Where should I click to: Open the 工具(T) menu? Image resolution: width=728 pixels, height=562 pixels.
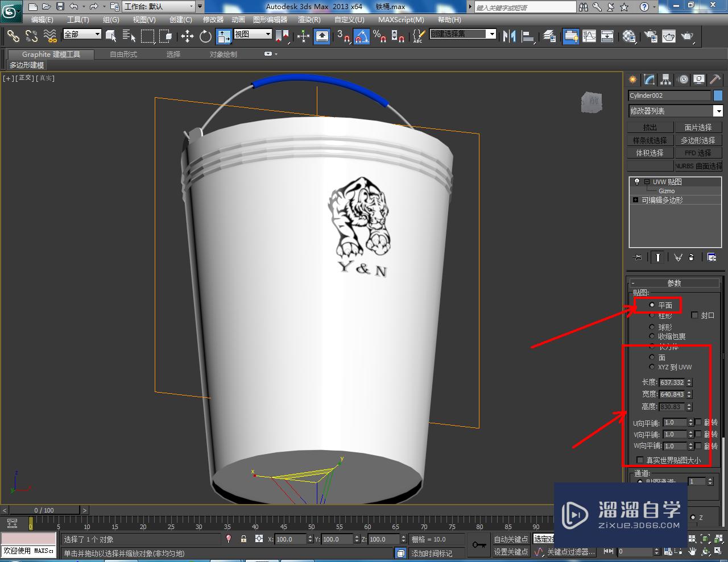tap(78, 19)
